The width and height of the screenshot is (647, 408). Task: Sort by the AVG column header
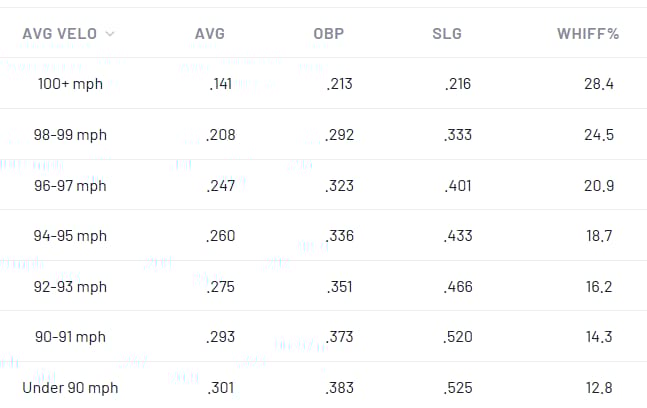[x=209, y=34]
